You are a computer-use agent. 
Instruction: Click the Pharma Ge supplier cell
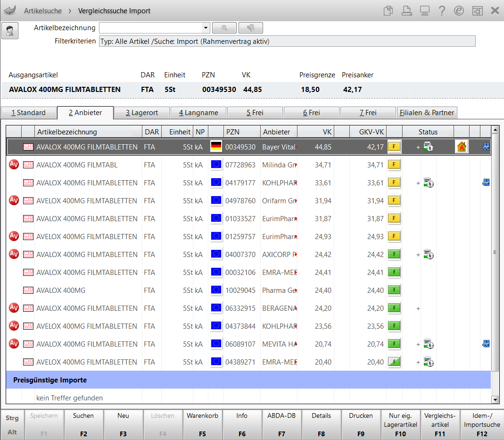pyautogui.click(x=279, y=290)
